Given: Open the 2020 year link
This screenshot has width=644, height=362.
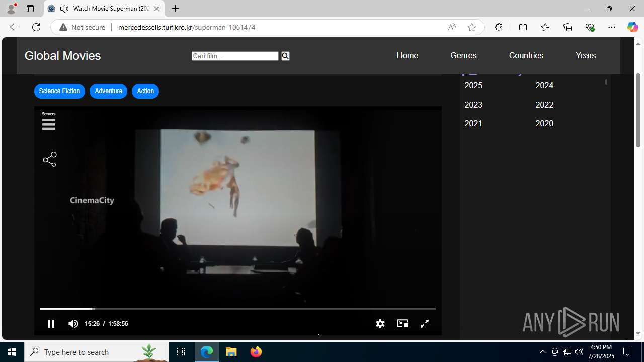Looking at the screenshot, I should tap(544, 123).
